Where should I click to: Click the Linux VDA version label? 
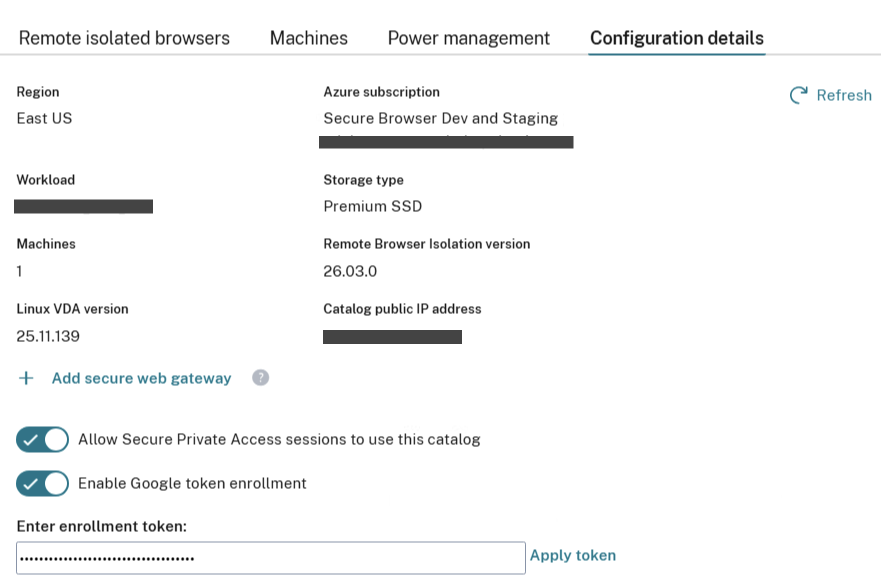[x=72, y=309]
